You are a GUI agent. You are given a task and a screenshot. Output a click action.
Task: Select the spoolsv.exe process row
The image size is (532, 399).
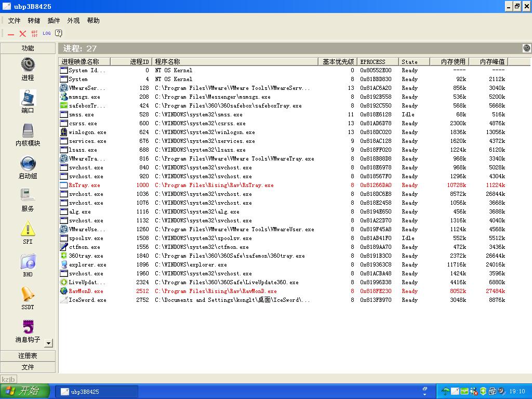pos(283,238)
